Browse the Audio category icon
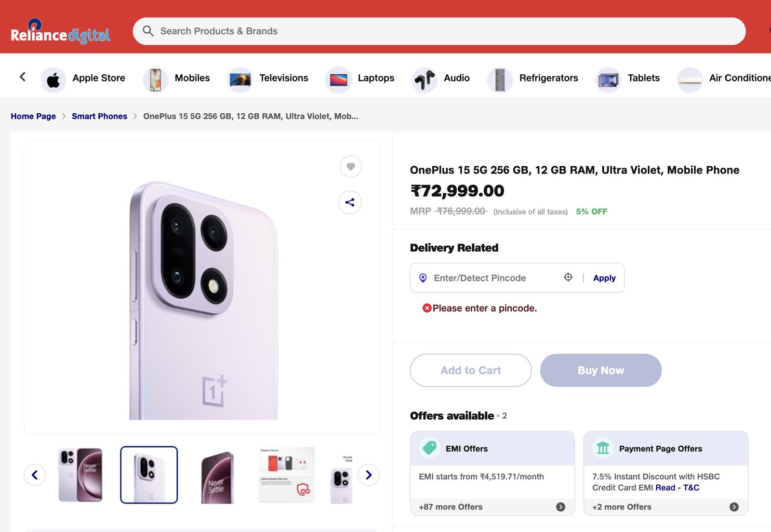The height and width of the screenshot is (532, 771). click(x=425, y=80)
